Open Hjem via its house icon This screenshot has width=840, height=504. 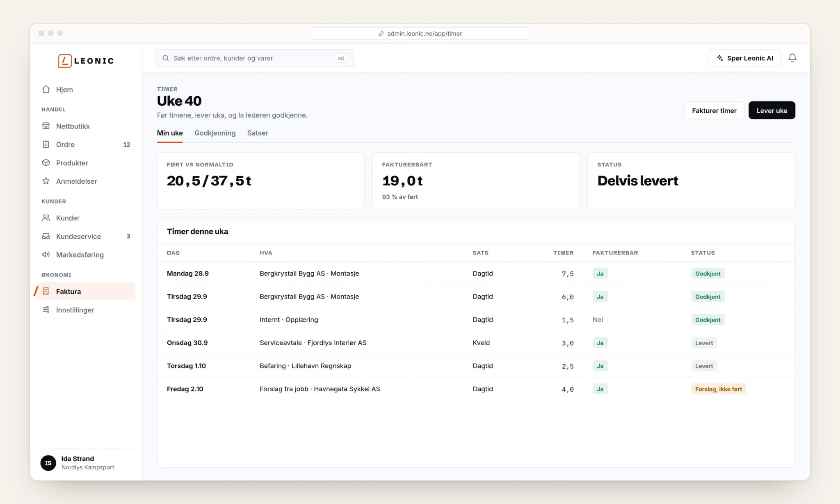coord(46,89)
